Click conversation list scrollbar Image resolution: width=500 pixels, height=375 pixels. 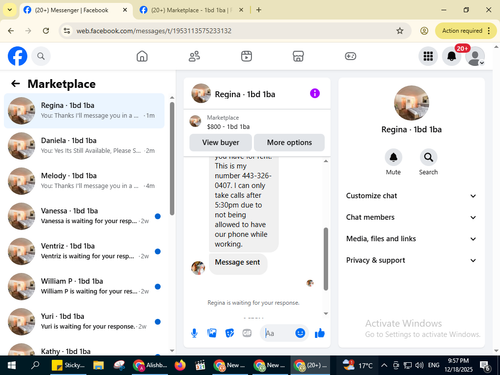(172, 158)
